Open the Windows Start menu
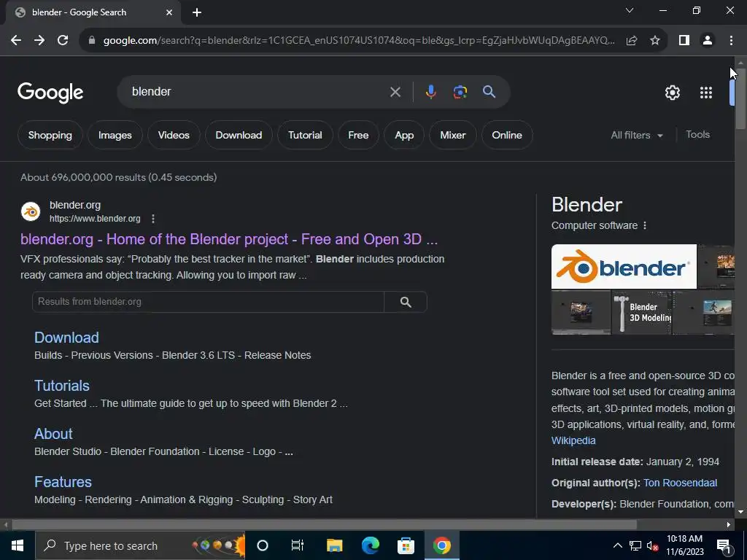Viewport: 747px width, 560px height. pyautogui.click(x=18, y=545)
